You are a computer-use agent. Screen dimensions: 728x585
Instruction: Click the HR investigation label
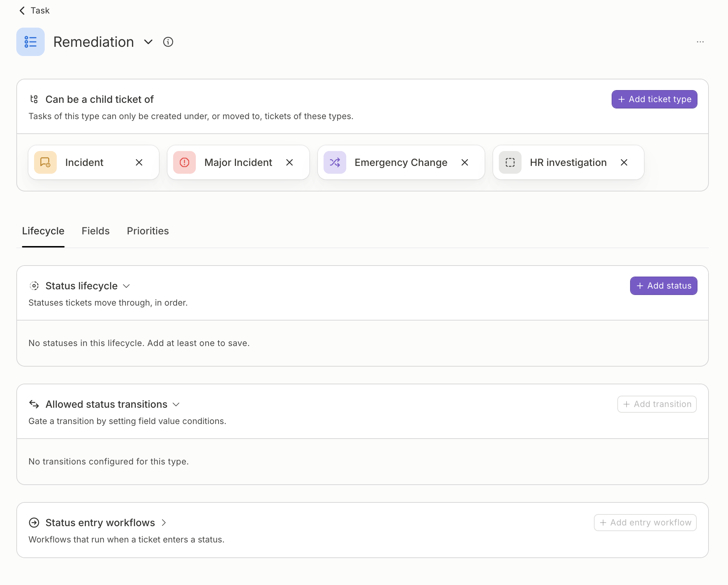568,162
